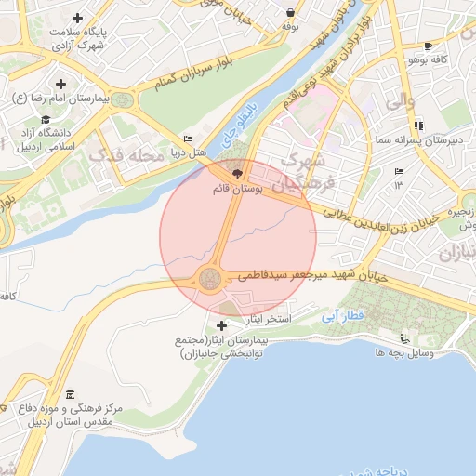Click the shopping basket icon for بوفه

pyautogui.click(x=290, y=13)
